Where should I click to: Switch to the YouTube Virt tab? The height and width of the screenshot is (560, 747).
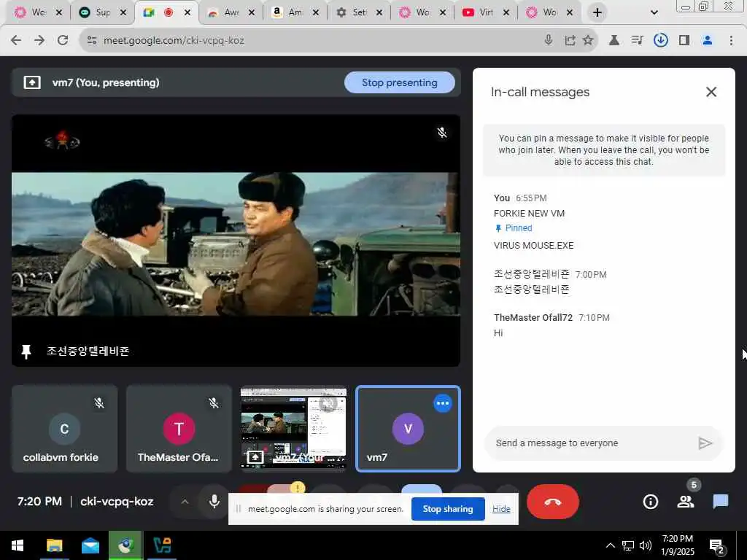(480, 13)
